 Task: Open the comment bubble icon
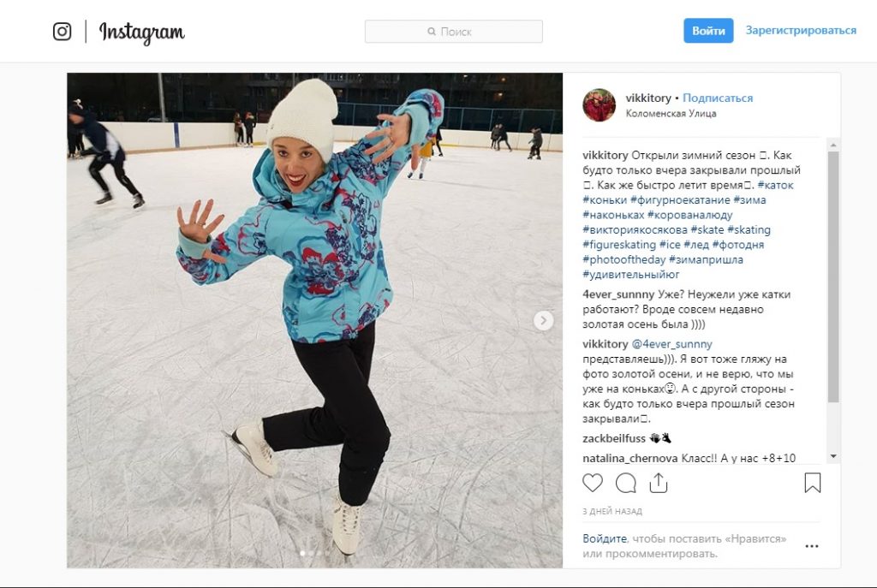[x=626, y=483]
